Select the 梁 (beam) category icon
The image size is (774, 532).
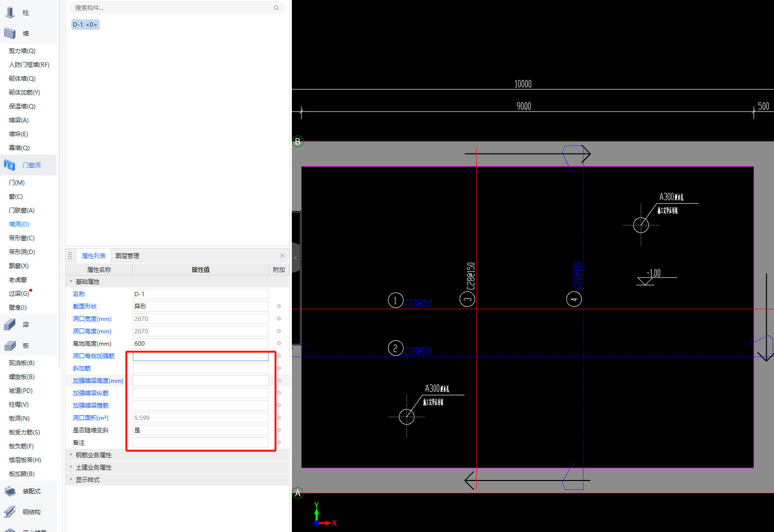(x=10, y=324)
